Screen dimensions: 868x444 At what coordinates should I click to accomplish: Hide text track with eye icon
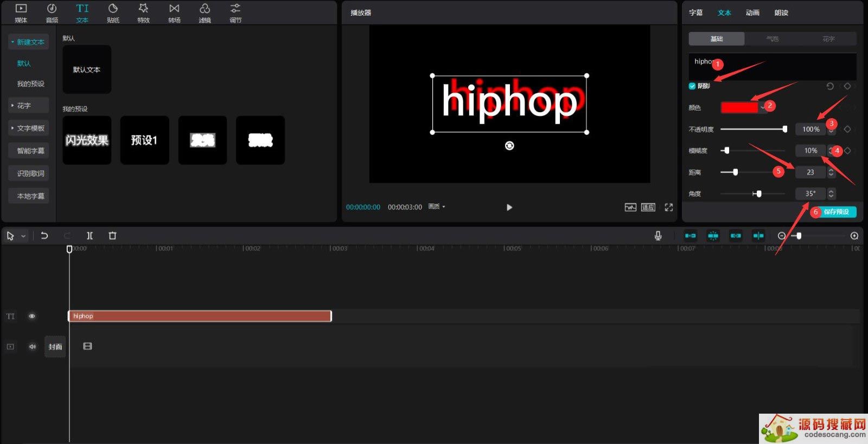[x=32, y=316]
